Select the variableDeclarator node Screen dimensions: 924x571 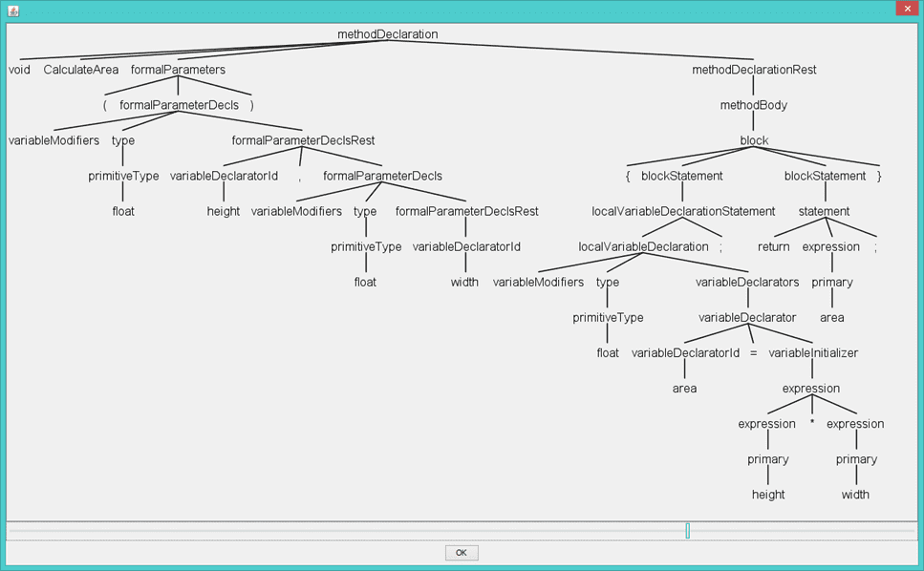point(747,317)
